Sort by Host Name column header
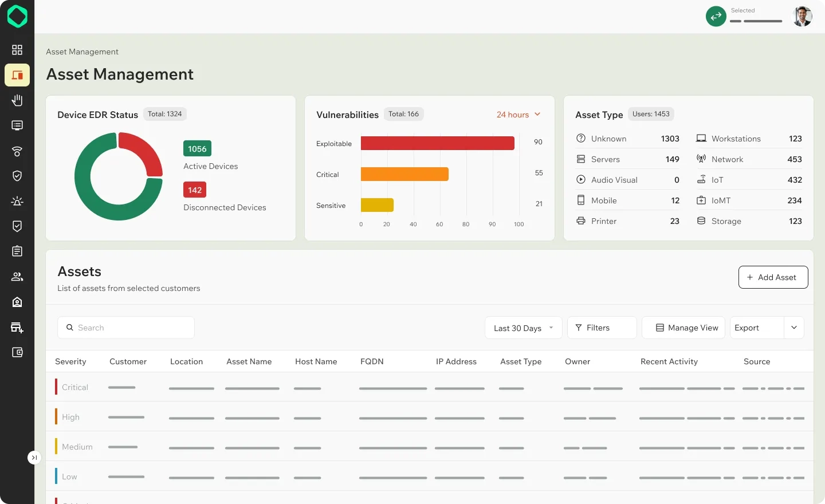The height and width of the screenshot is (504, 825). point(316,361)
